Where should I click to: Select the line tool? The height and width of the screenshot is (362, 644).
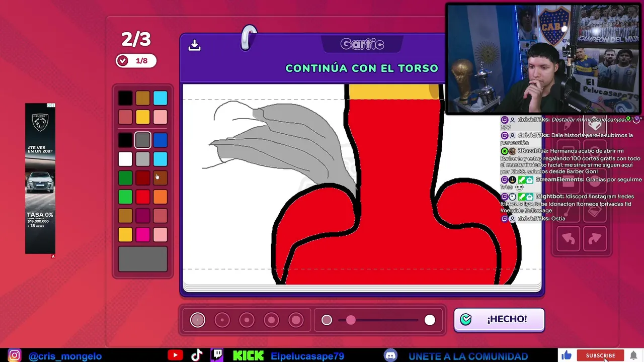click(x=569, y=211)
